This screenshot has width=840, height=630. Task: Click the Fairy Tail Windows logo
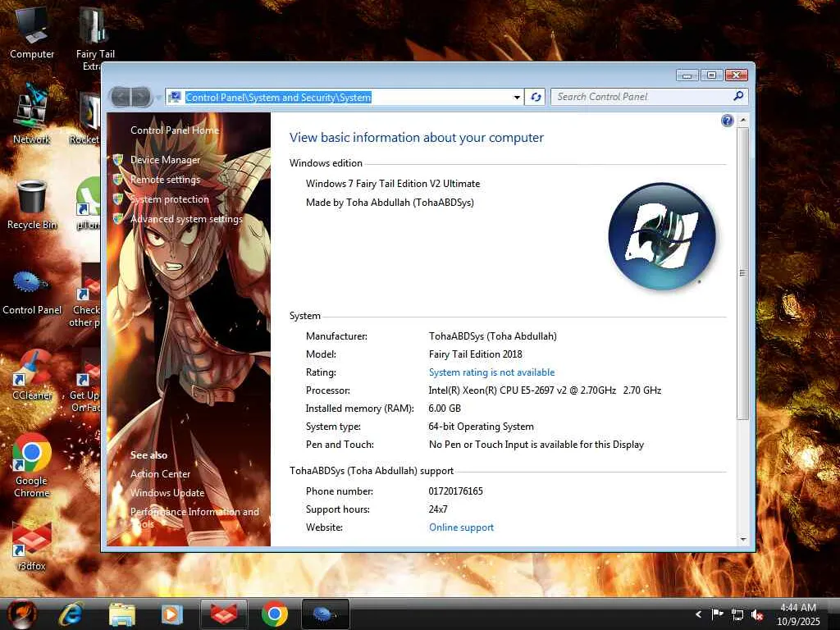point(662,236)
